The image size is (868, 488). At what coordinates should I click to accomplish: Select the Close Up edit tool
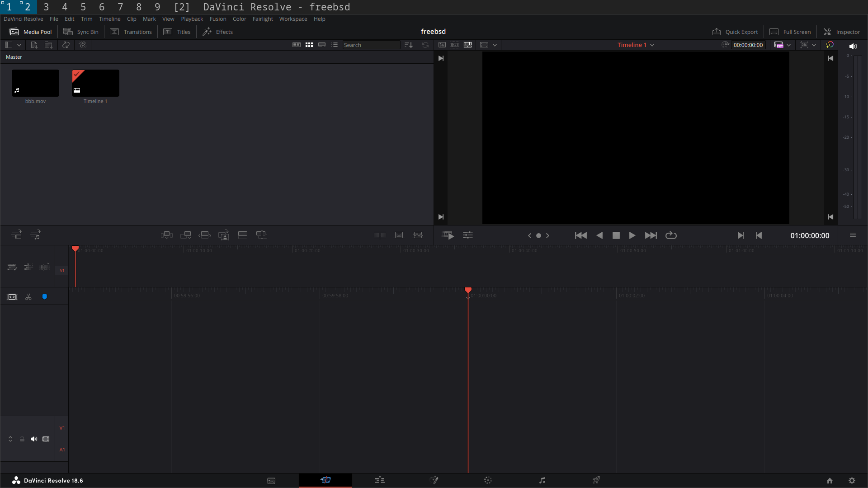[224, 235]
